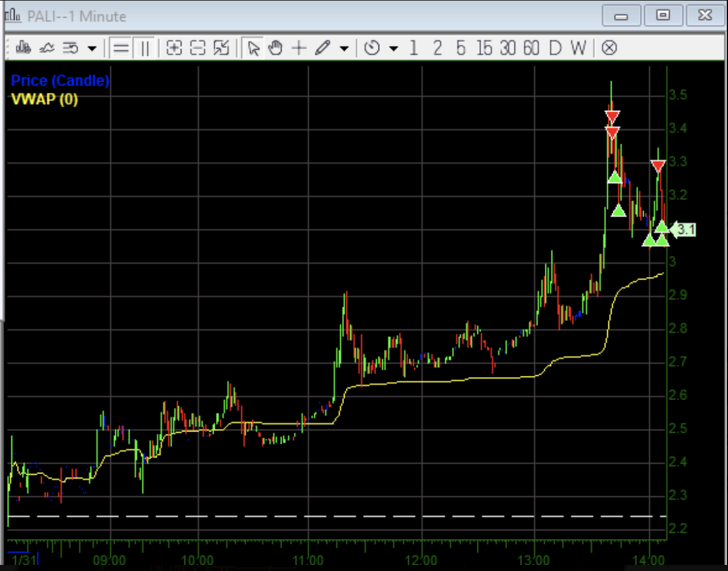
Task: Click the clear chart circled-X icon
Action: click(x=609, y=48)
